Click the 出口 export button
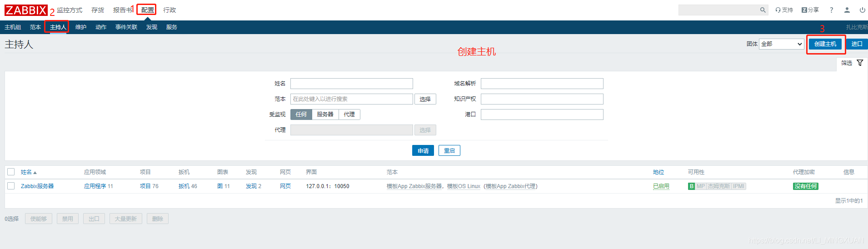The width and height of the screenshot is (868, 249). [94, 219]
